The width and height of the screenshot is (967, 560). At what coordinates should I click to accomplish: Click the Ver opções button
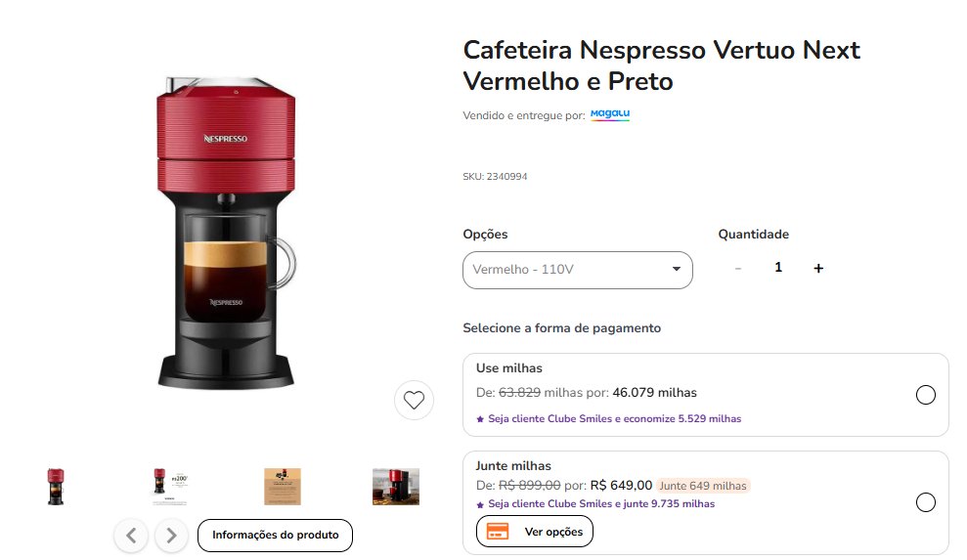[535, 531]
